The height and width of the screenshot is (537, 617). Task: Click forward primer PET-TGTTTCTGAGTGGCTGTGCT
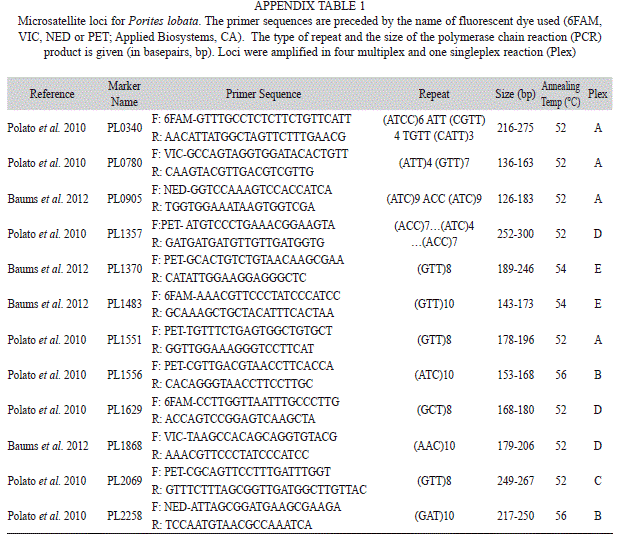pyautogui.click(x=248, y=331)
